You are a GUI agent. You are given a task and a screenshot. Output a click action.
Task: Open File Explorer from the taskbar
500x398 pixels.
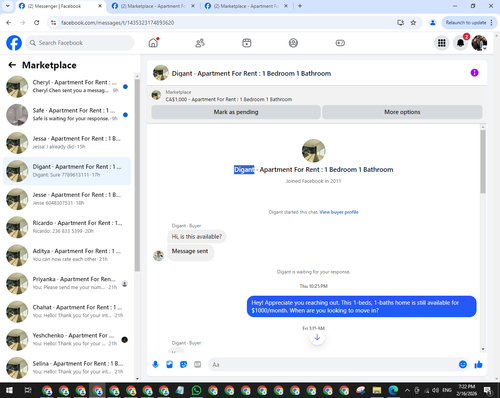click(x=377, y=390)
